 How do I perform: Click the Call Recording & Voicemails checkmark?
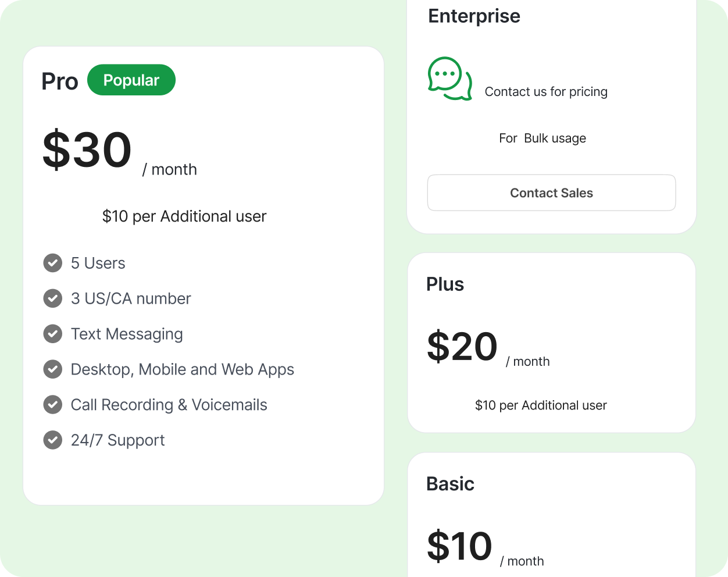click(53, 405)
